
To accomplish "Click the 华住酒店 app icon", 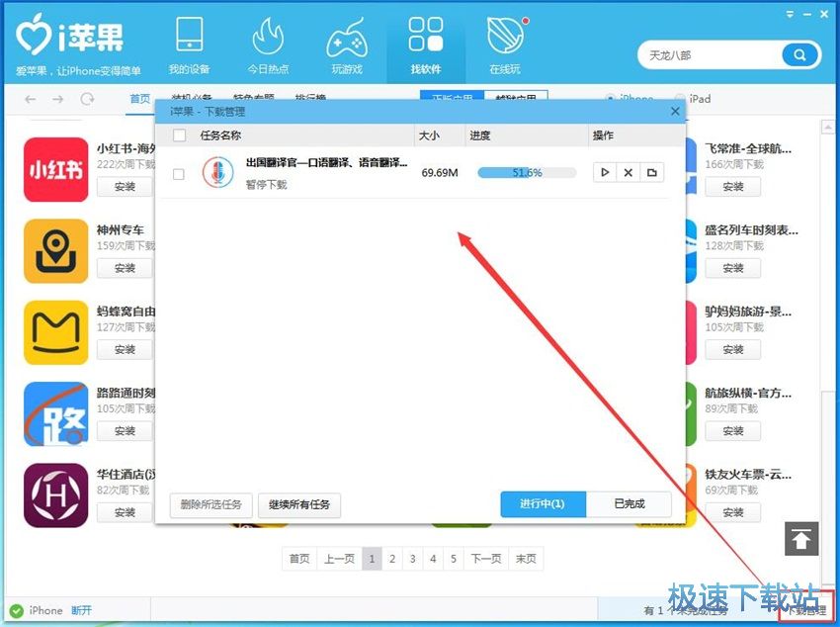I will (55, 495).
